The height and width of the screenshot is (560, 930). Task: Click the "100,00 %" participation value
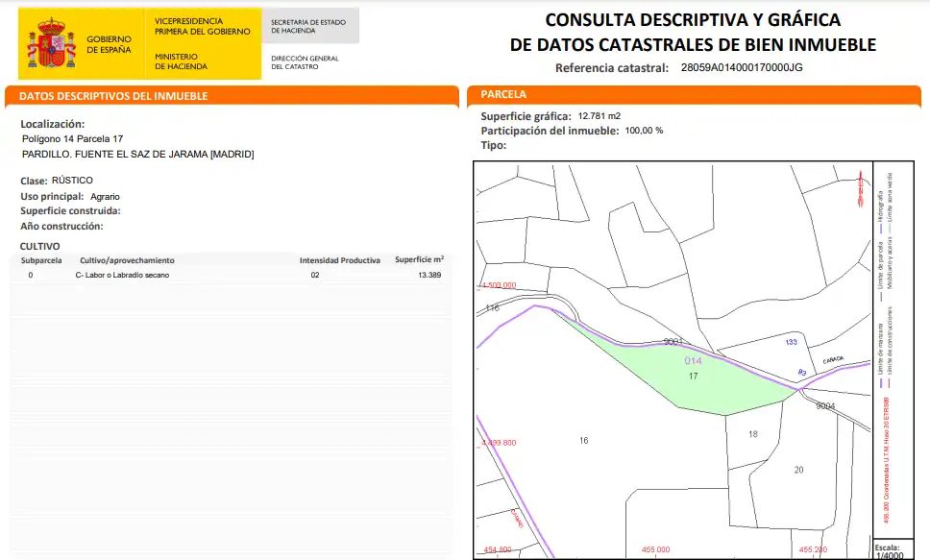[x=644, y=131]
